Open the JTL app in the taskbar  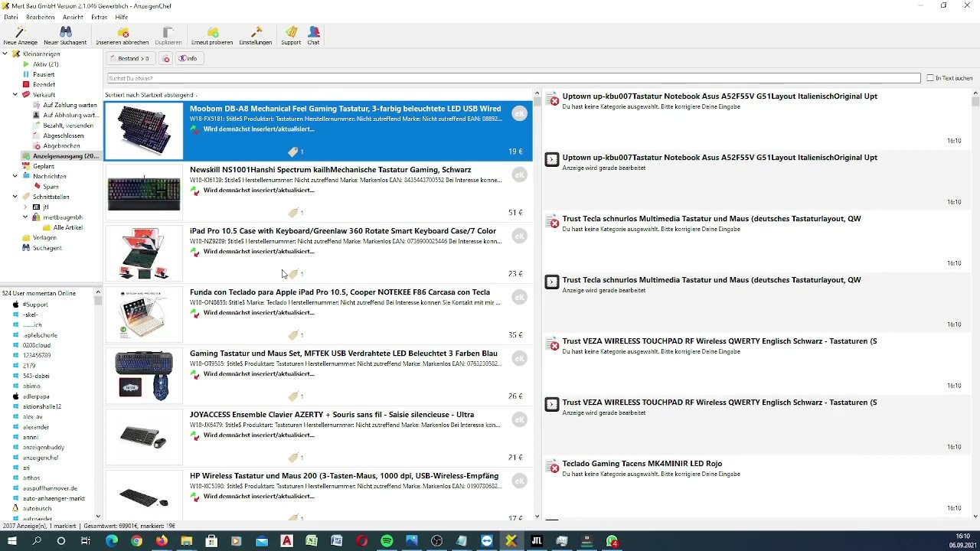(x=537, y=541)
